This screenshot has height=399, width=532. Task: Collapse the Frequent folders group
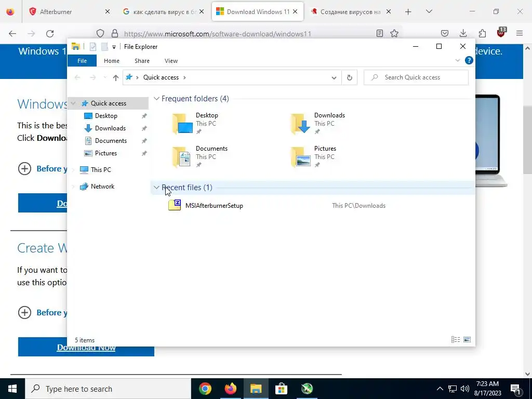(156, 99)
